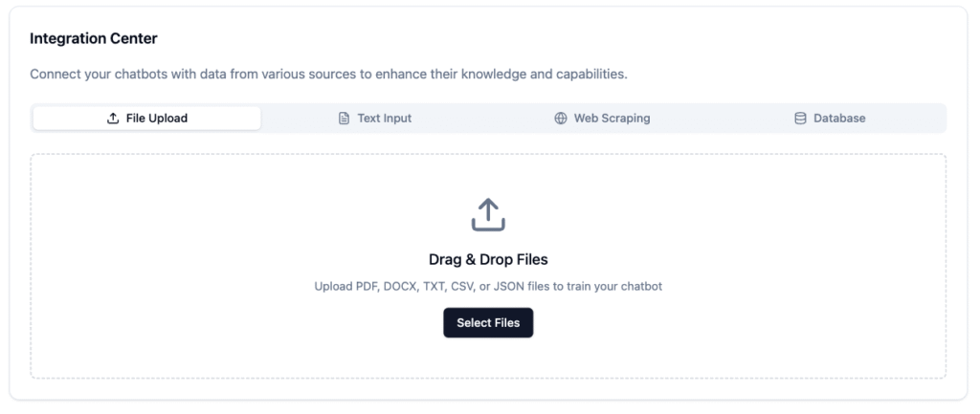Click inside the dashed file drop zone

(x=488, y=266)
